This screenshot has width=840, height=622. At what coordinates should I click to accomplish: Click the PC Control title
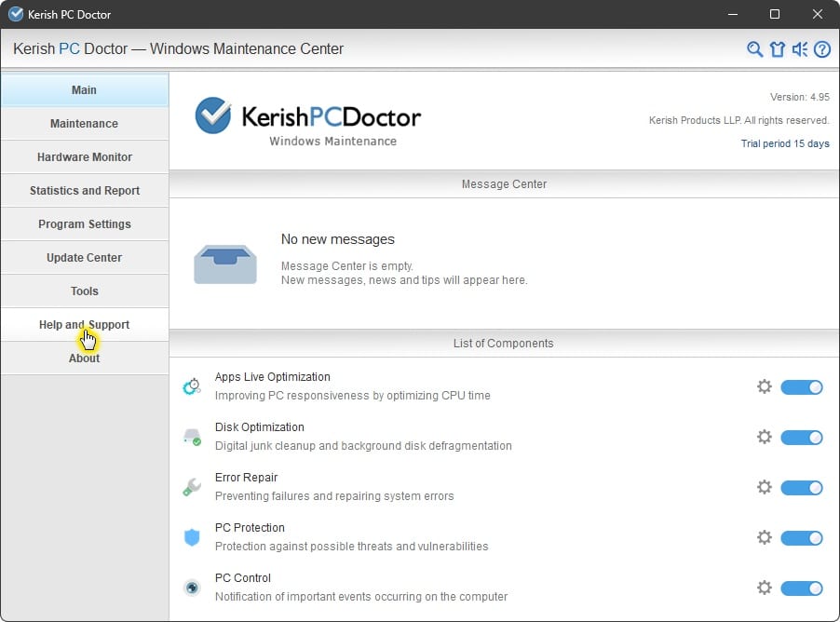tap(243, 578)
